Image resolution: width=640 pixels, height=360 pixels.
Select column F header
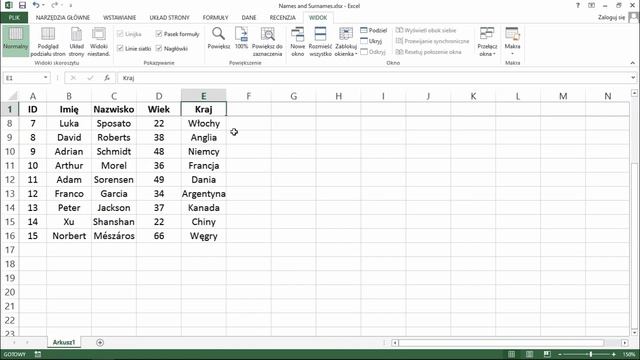pos(249,96)
